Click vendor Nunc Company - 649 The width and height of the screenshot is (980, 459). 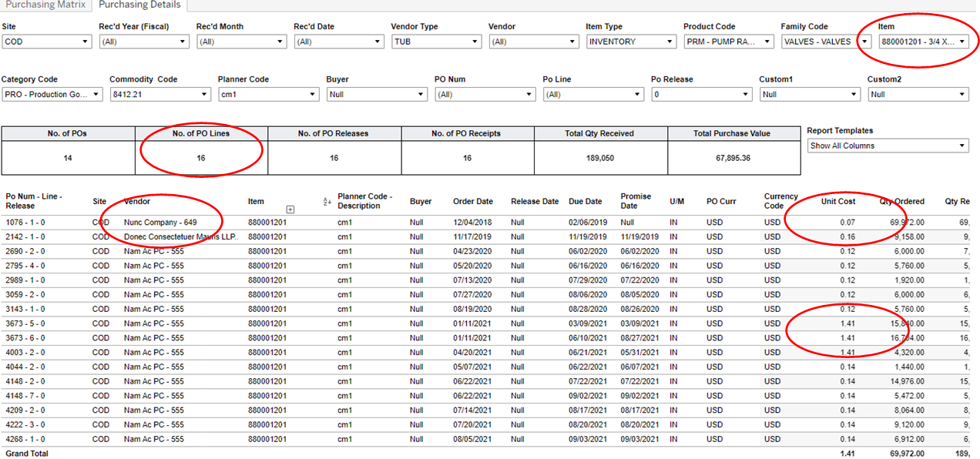coord(160,223)
